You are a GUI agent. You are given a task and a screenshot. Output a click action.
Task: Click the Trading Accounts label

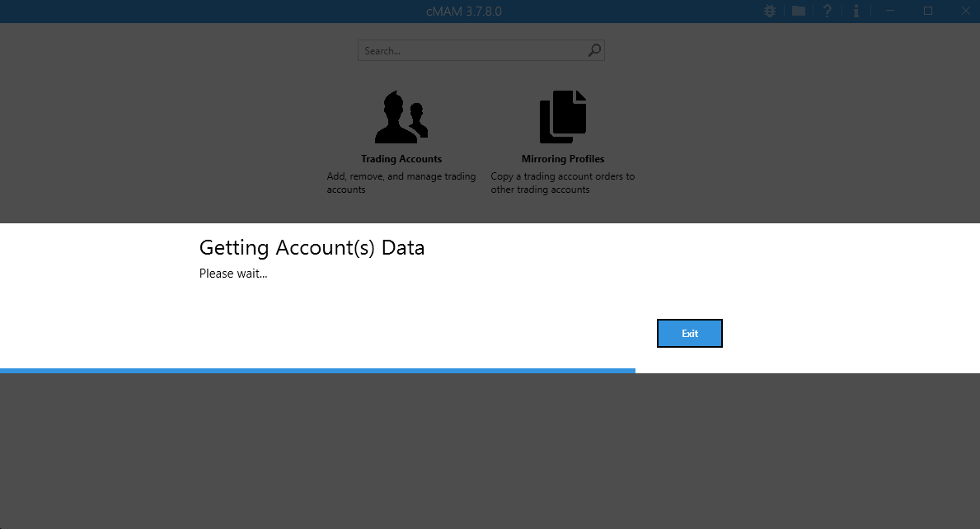[401, 159]
